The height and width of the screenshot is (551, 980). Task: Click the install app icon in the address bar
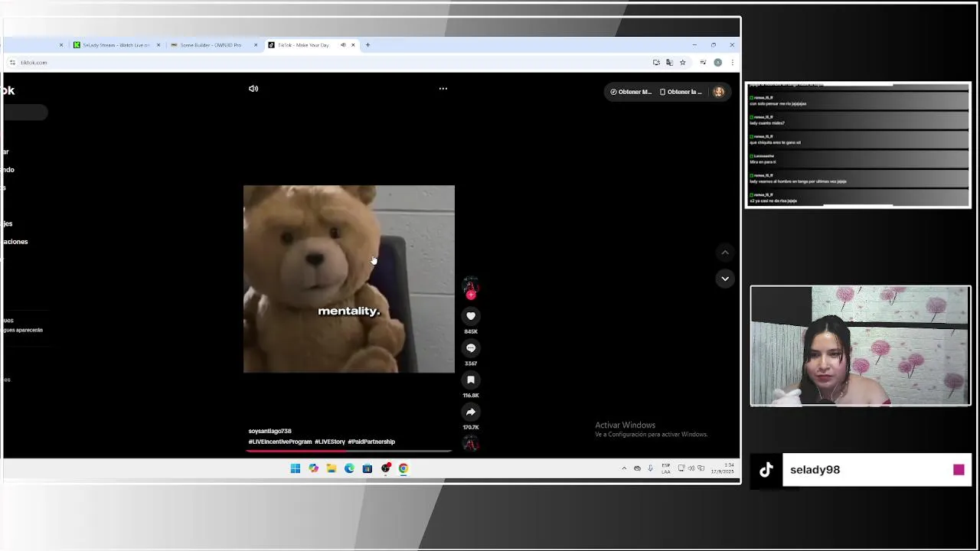coord(656,63)
